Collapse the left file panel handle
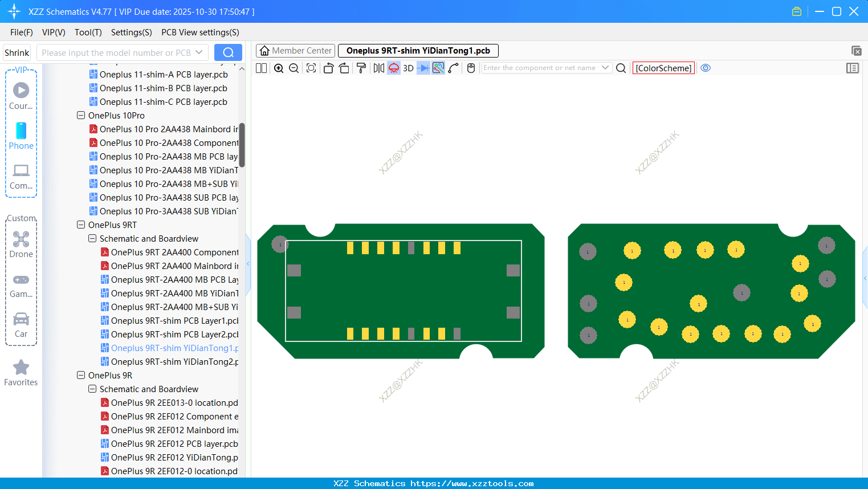 pos(248,264)
